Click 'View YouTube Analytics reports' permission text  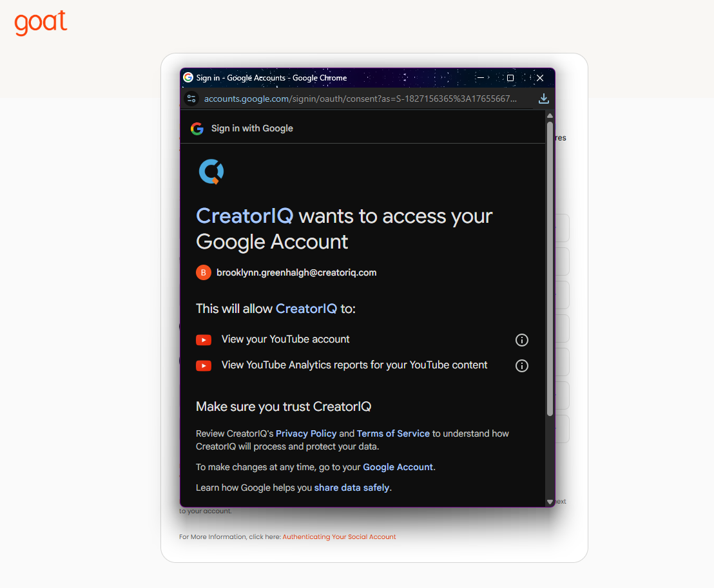(x=354, y=365)
